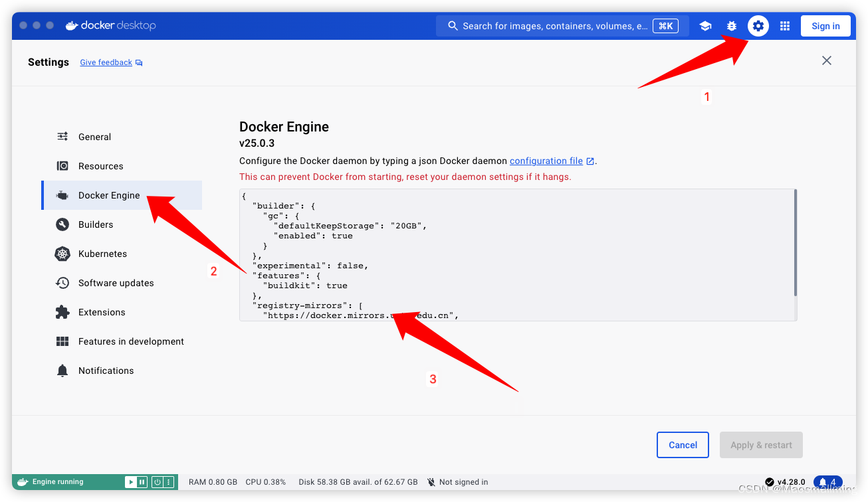Click the Builders wrench icon
Screen dimensions: 868x502
[x=62, y=224]
